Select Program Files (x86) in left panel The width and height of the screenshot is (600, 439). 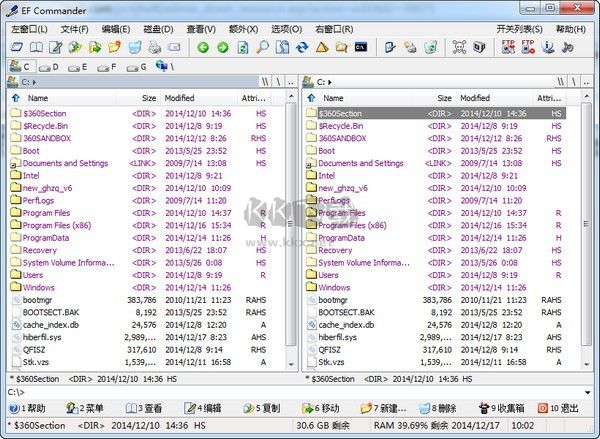point(139,225)
